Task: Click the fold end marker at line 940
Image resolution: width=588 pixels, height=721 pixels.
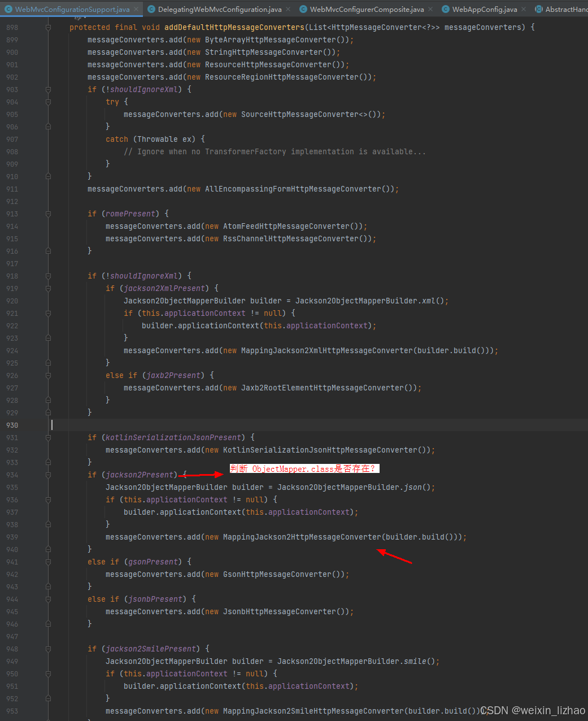Action: [x=48, y=549]
